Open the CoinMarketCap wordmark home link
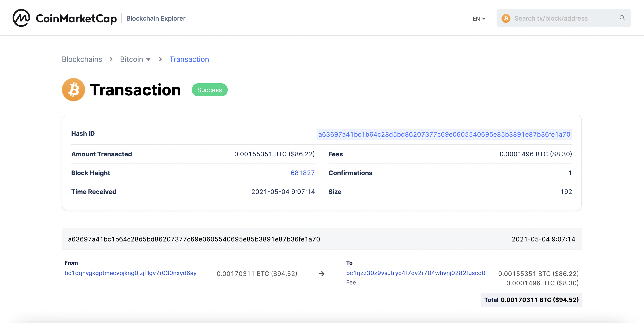644x323 pixels. coord(76,19)
